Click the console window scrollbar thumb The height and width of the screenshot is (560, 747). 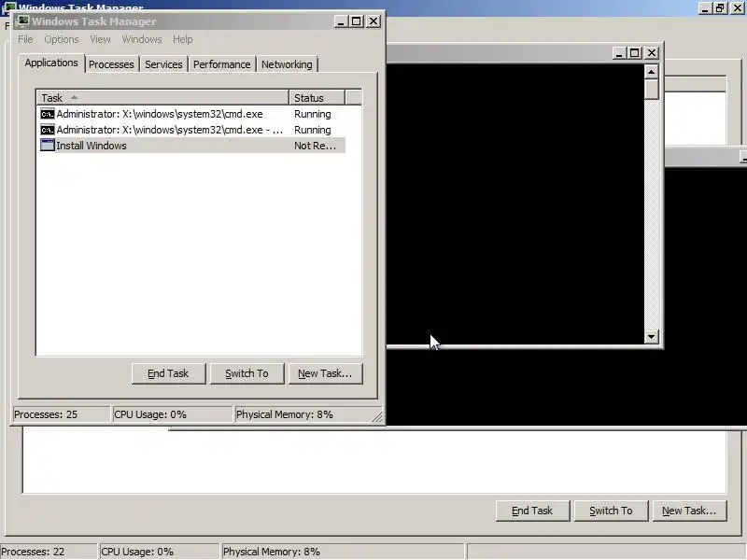point(651,89)
